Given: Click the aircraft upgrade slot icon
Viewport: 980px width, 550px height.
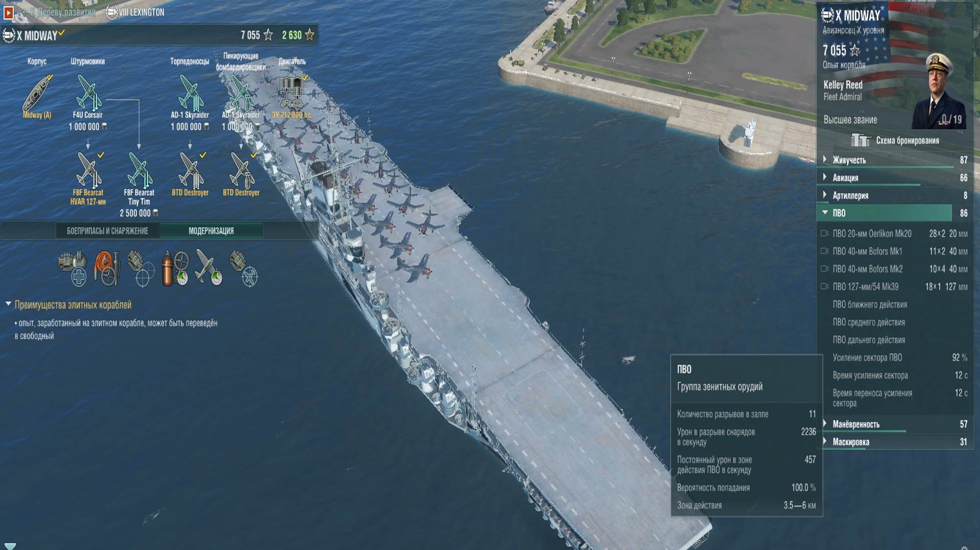Looking at the screenshot, I should click(208, 268).
